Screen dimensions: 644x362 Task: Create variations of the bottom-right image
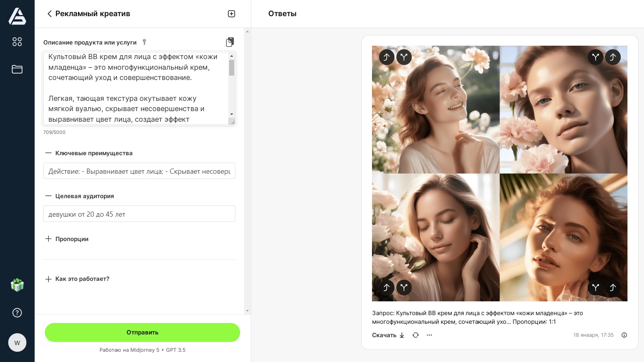596,288
